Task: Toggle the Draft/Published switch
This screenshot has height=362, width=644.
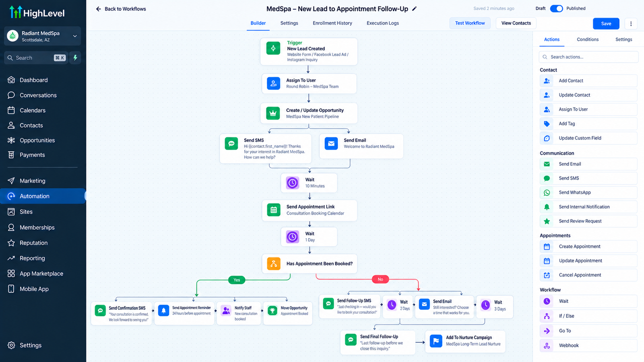Action: click(556, 8)
